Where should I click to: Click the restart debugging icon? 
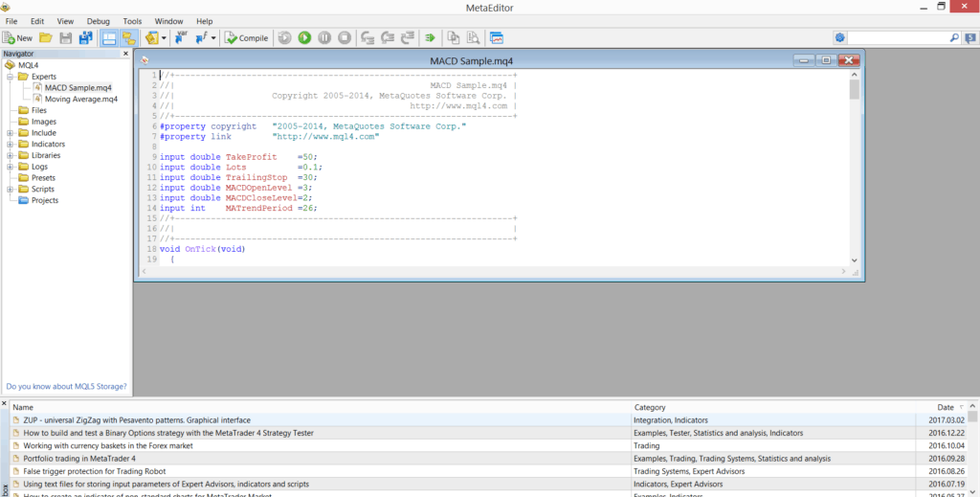284,38
